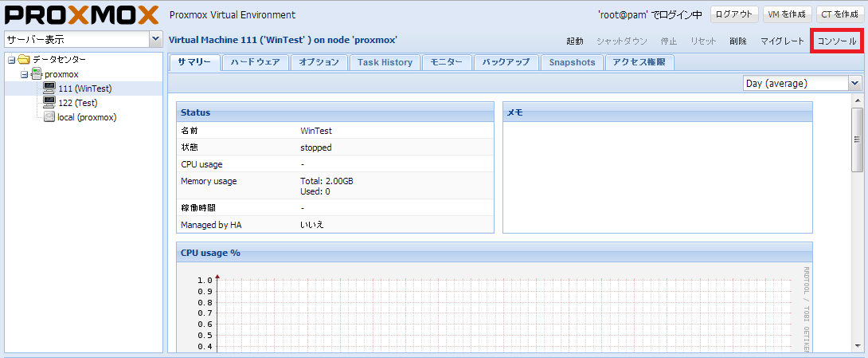
Task: Click the いいえ value
Action: (x=312, y=225)
